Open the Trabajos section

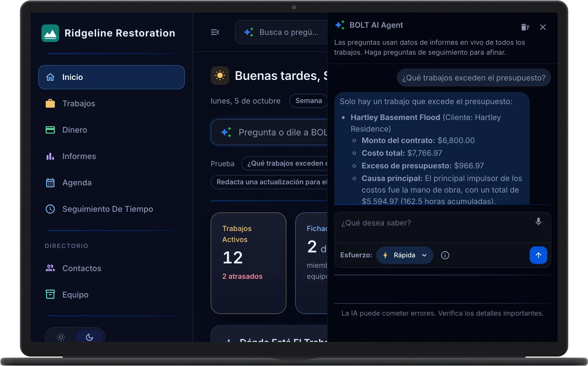pyautogui.click(x=111, y=103)
